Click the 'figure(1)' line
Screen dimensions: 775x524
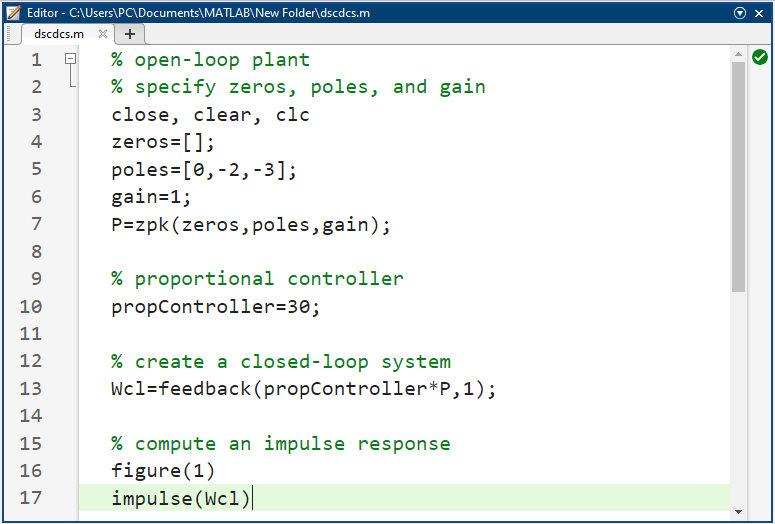pos(163,471)
